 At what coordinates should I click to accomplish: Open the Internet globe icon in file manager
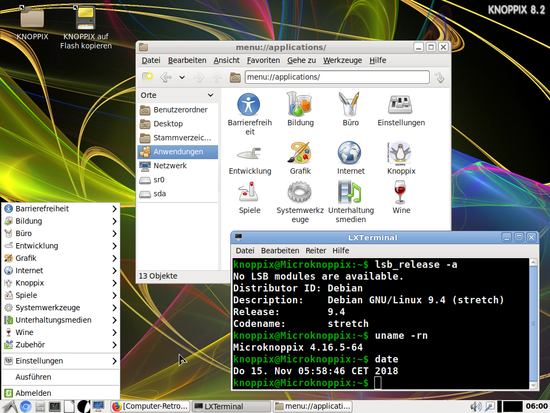[x=349, y=153]
